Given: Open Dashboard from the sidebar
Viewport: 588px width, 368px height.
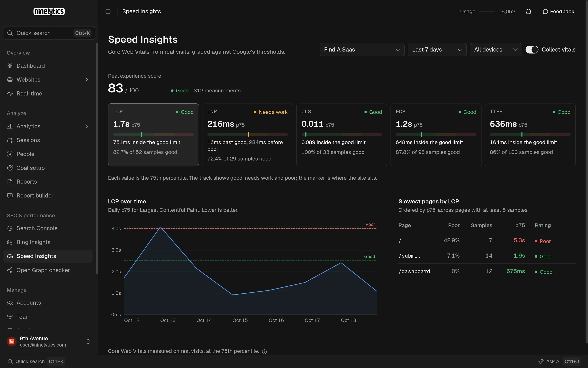Looking at the screenshot, I should point(48,66).
